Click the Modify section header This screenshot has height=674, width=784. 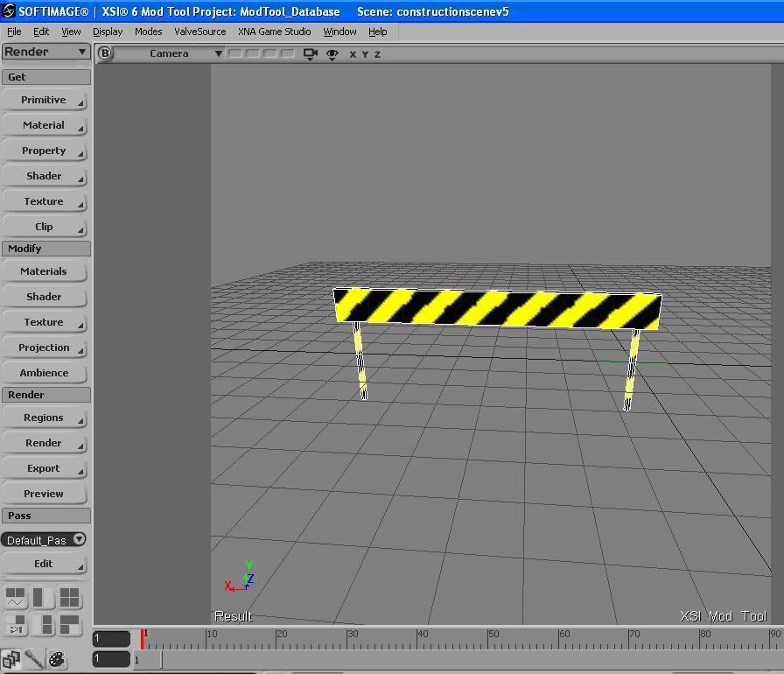click(46, 249)
